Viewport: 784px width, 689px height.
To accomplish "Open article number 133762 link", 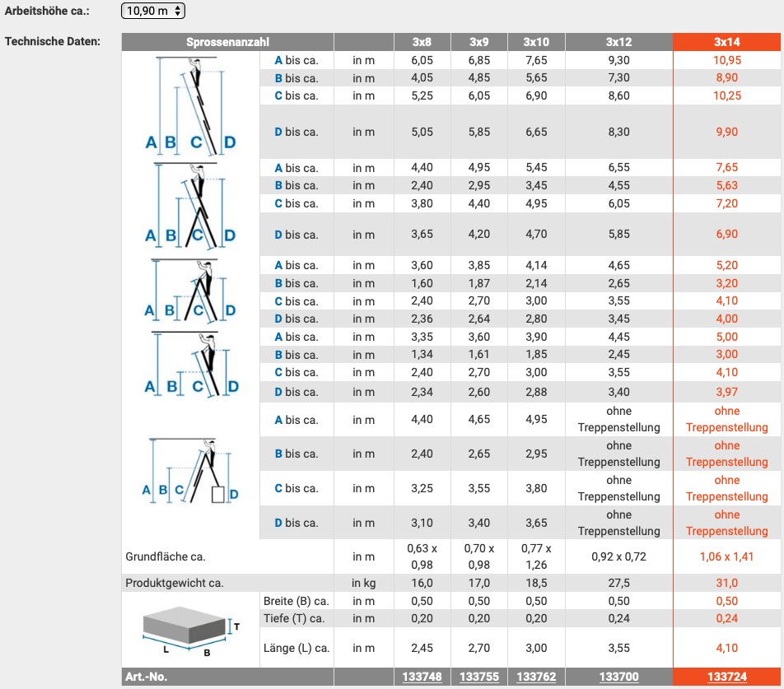I will point(536,677).
